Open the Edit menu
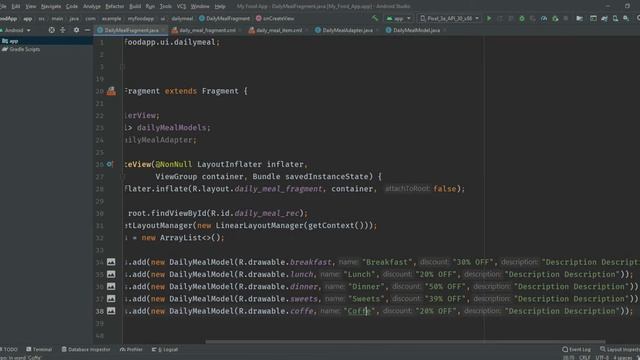 [16, 7]
